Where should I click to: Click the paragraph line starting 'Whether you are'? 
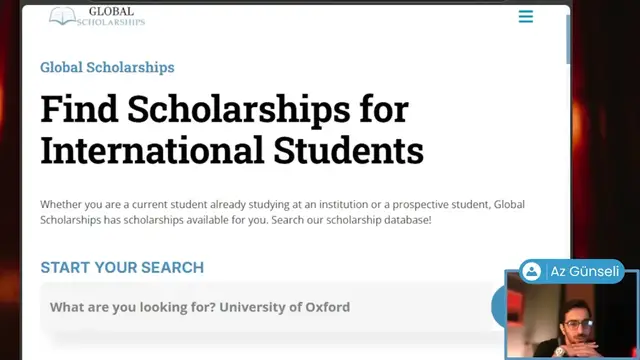pyautogui.click(x=282, y=204)
